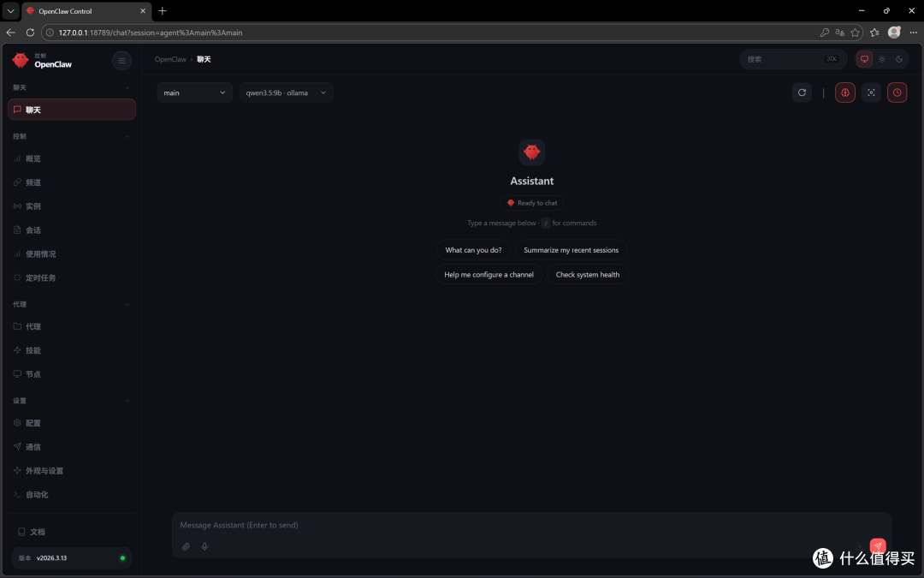The image size is (924, 578).
Task: Collapse the 代理 sidebar section header
Action: tap(72, 304)
